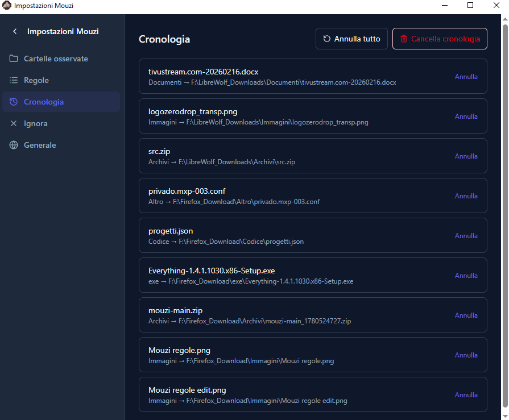Click the X icon next to Ignora
Viewport: 509px width, 420px height.
tap(14, 123)
